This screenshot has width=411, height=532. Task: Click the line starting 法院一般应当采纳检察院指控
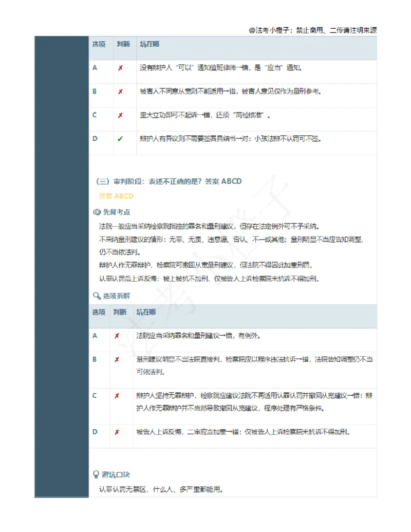(209, 226)
